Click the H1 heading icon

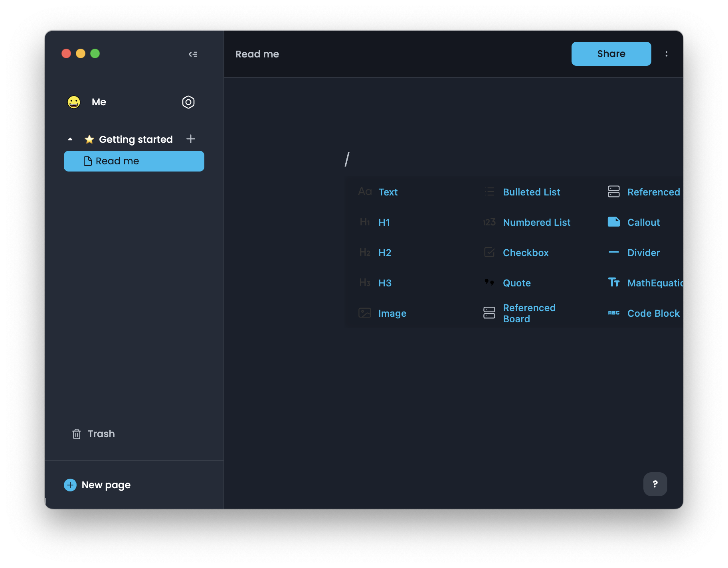tap(365, 222)
